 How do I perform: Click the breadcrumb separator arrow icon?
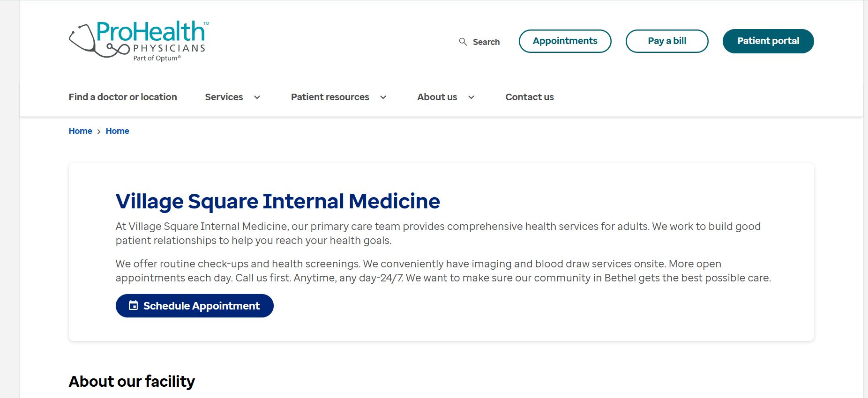tap(99, 132)
